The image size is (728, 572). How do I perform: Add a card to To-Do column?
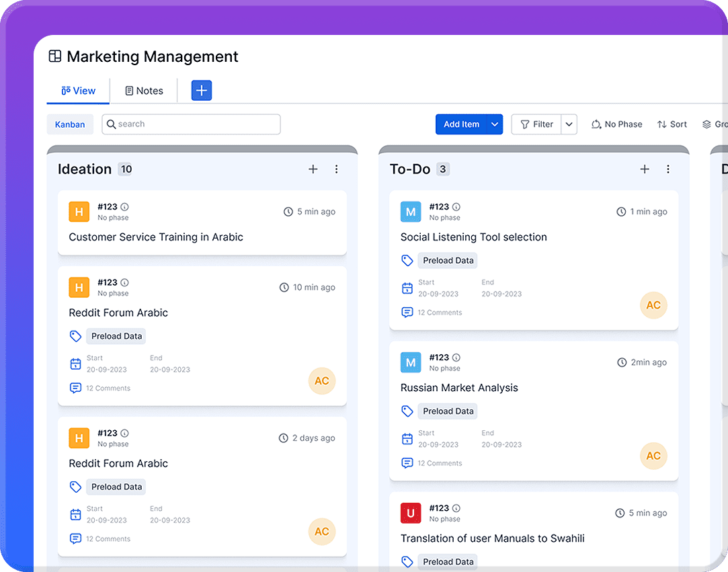point(645,169)
